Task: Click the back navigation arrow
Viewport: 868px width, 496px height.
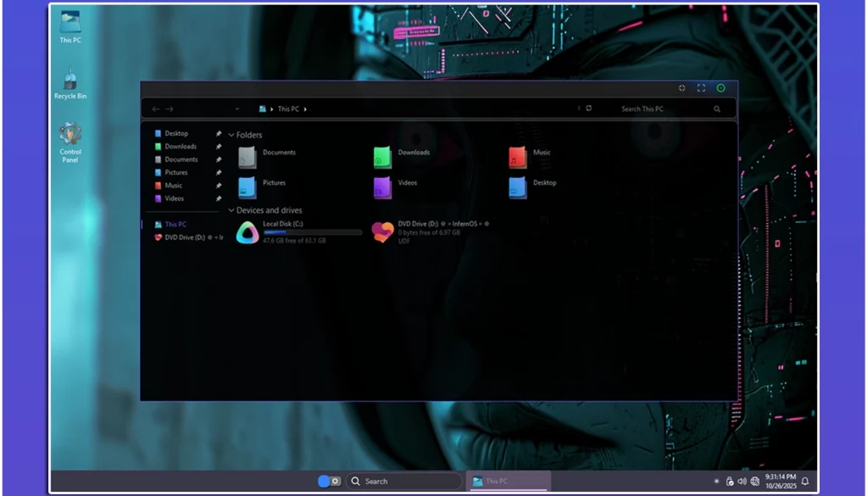Action: pyautogui.click(x=155, y=109)
